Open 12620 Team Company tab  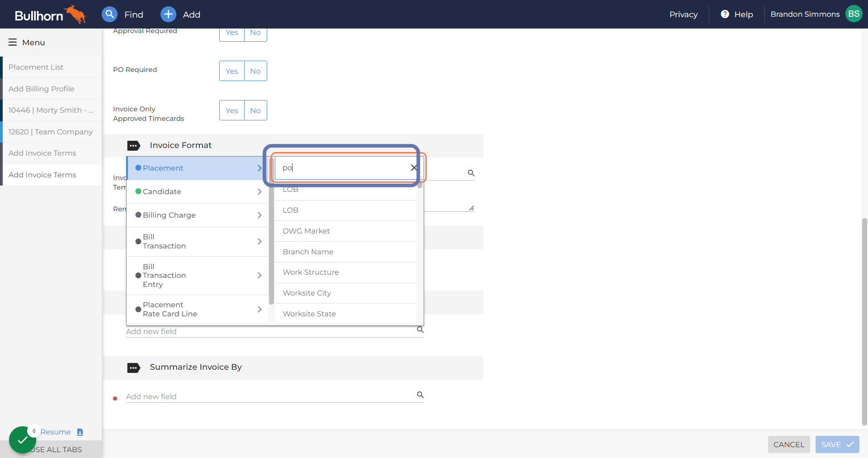tap(51, 132)
